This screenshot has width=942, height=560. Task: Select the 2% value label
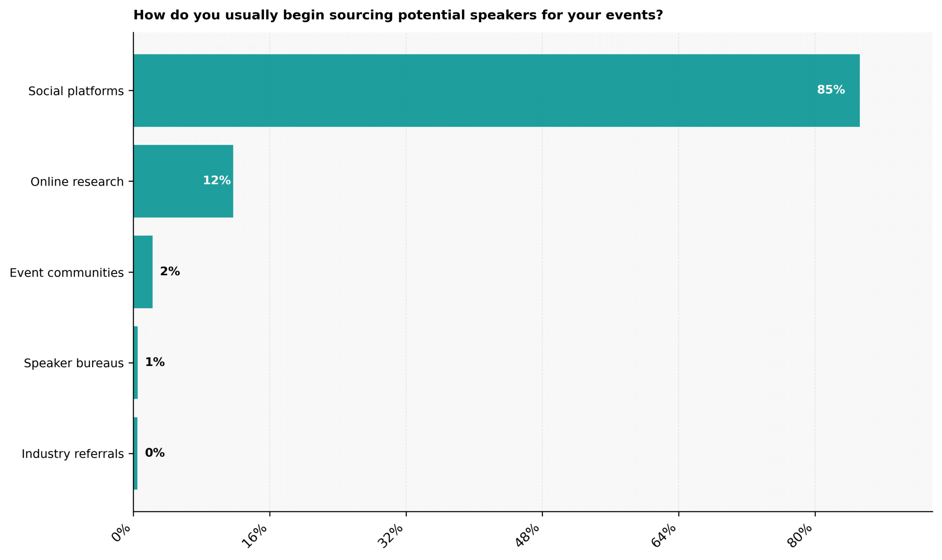point(170,271)
